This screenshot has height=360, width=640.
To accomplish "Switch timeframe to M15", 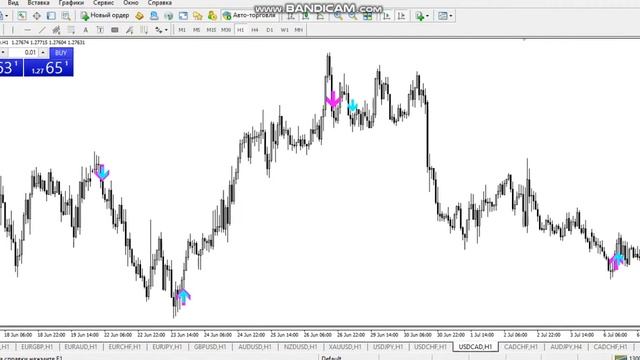I will pyautogui.click(x=211, y=30).
